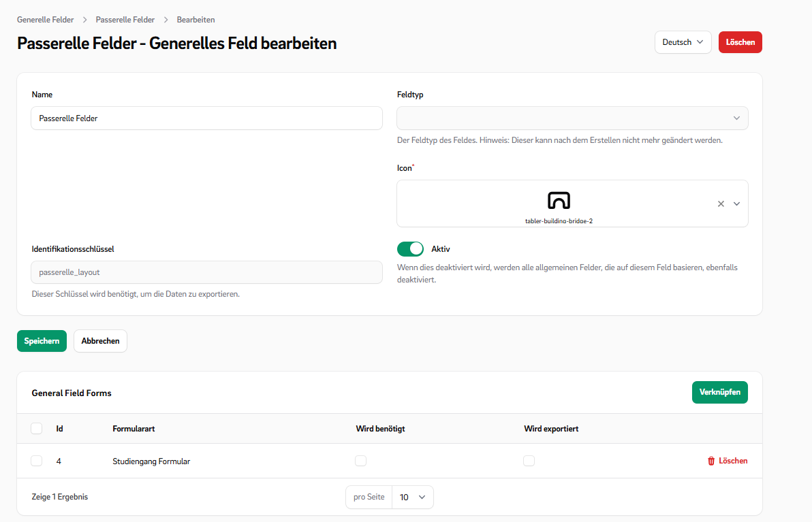The image size is (812, 522).
Task: Click the bridge icon preview in Icon field
Action: [x=558, y=200]
